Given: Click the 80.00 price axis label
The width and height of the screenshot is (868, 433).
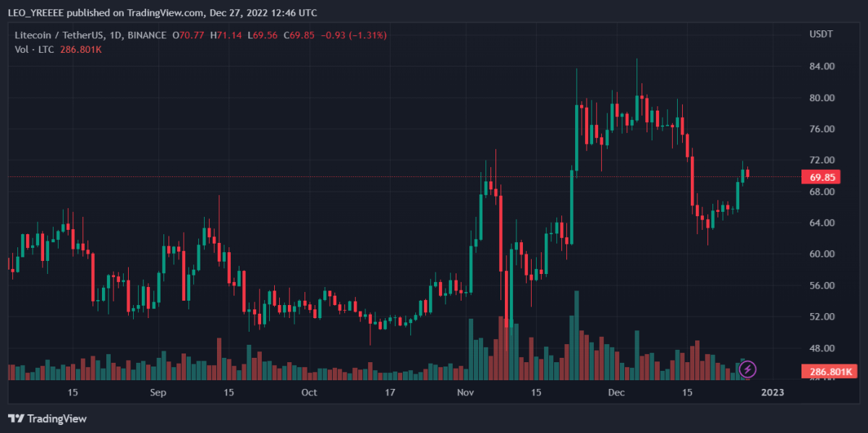Looking at the screenshot, I should point(823,98).
